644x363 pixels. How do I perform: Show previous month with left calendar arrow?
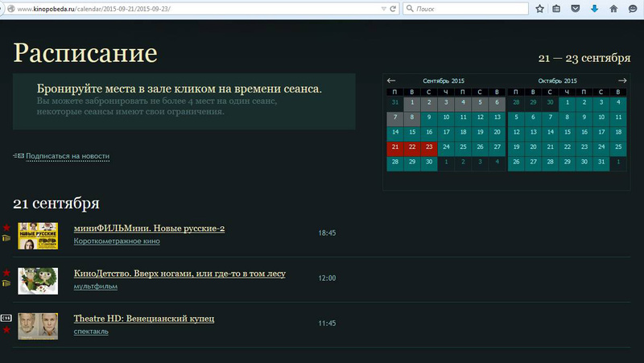391,80
